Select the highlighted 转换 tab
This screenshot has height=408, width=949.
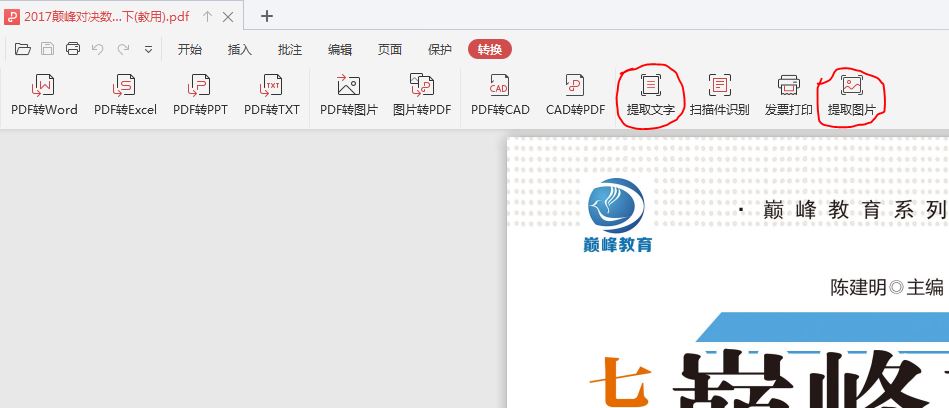click(490, 50)
